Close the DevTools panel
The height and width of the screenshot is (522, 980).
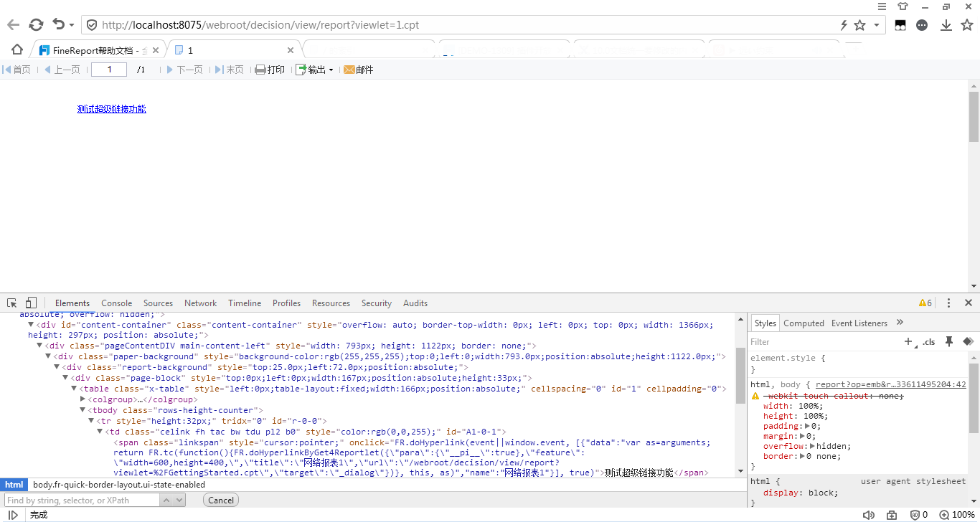tap(969, 303)
